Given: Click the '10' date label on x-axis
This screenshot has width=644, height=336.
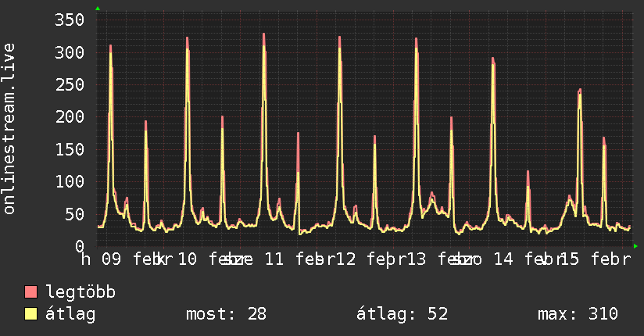Looking at the screenshot, I should [188, 259].
